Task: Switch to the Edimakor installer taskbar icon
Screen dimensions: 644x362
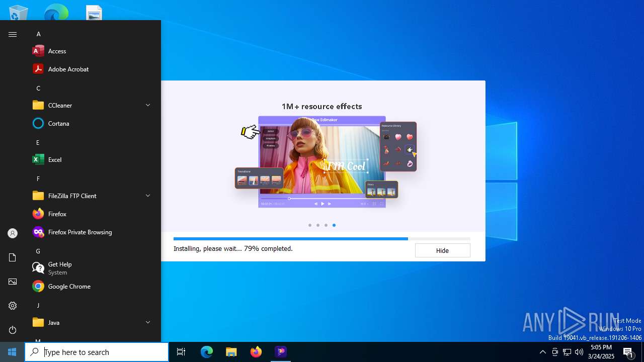Action: [x=281, y=352]
